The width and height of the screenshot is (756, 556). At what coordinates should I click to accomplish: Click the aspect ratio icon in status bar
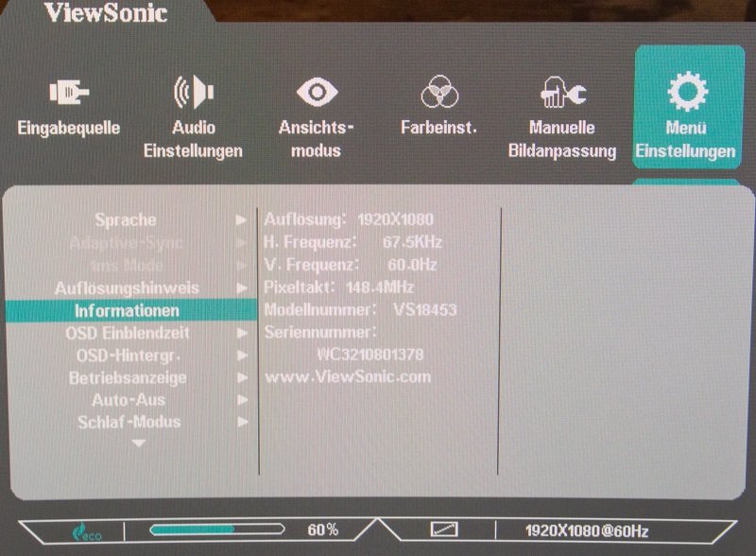pos(444,530)
